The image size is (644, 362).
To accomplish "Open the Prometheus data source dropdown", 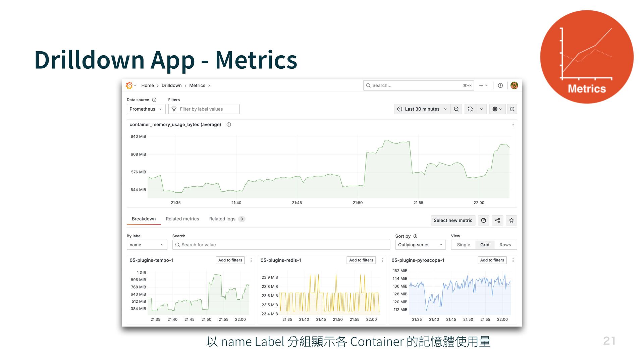I will point(146,109).
